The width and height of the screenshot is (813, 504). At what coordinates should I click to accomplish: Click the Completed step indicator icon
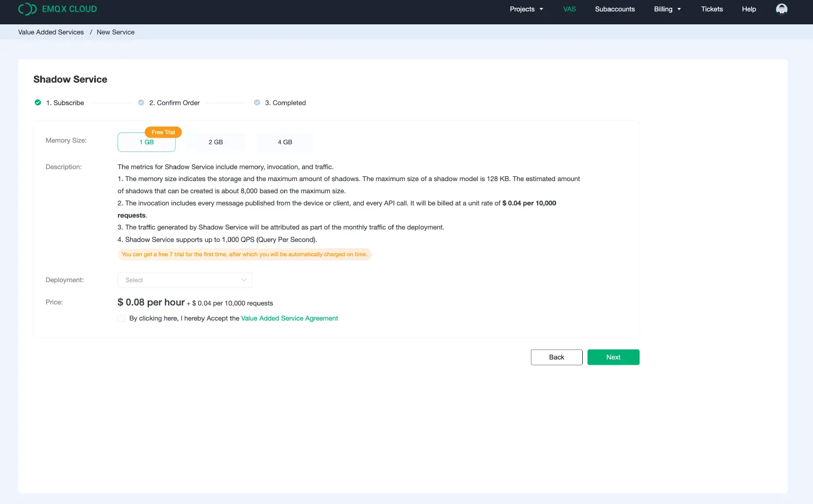257,103
